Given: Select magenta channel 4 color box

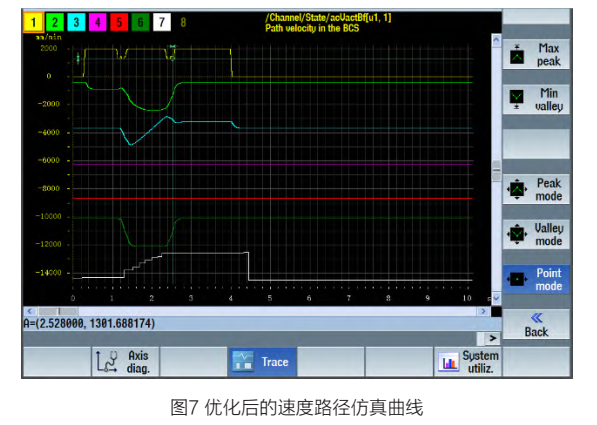Looking at the screenshot, I should click(x=97, y=22).
